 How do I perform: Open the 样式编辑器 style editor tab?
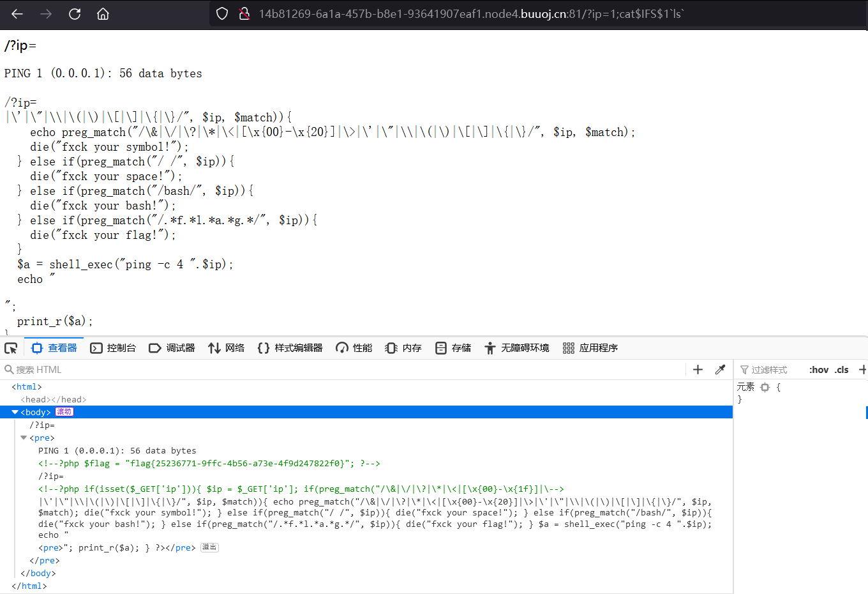click(x=290, y=348)
